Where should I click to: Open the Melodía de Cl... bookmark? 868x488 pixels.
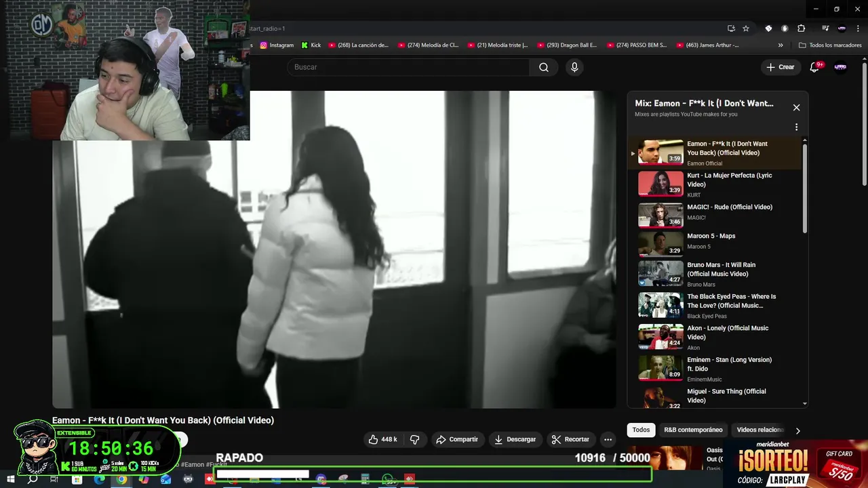click(428, 45)
